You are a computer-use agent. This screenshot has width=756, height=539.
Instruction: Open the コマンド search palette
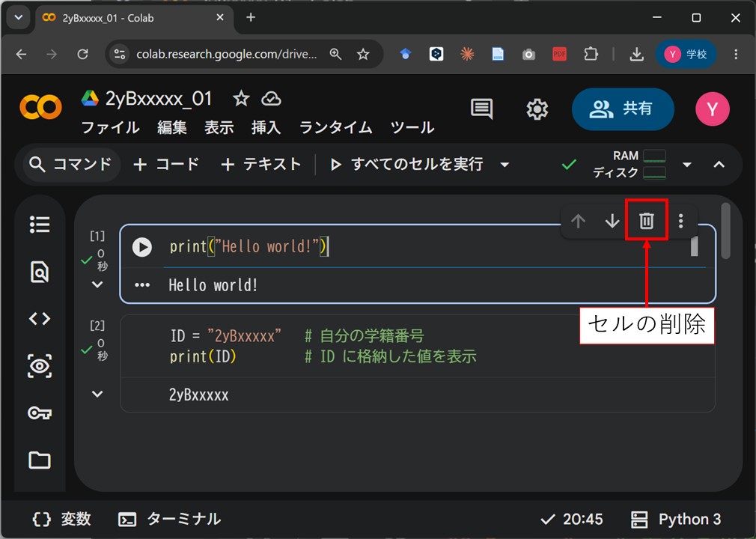point(70,165)
